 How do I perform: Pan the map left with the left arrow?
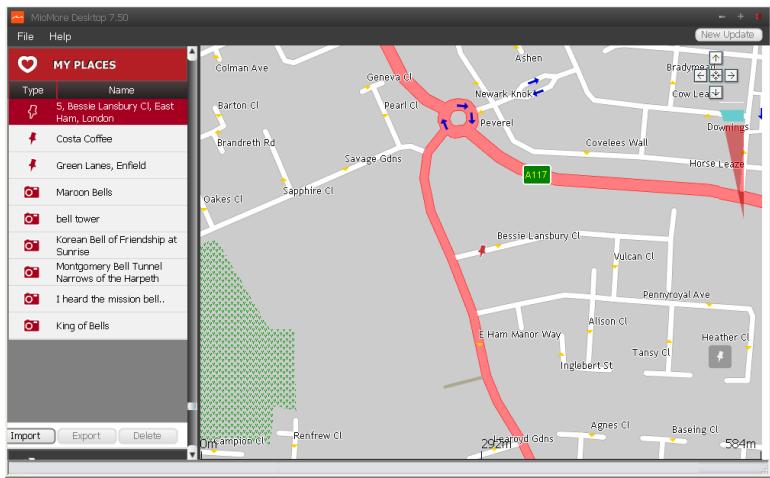(700, 76)
